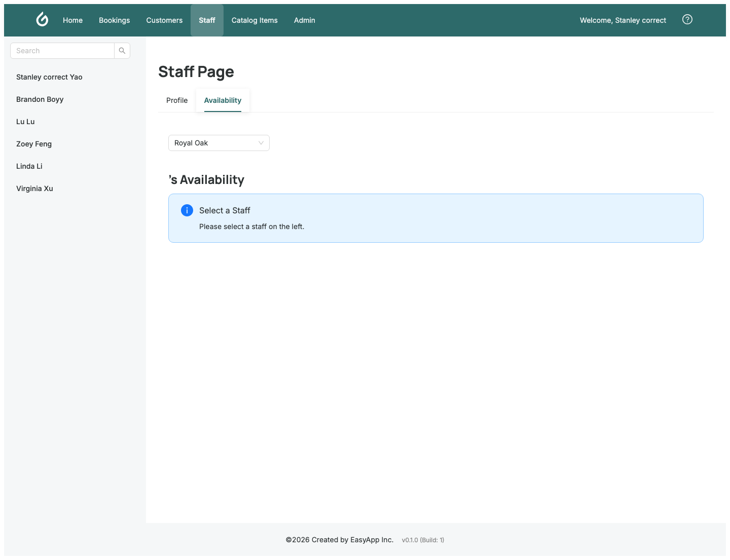Click the app logo in navbar

point(43,20)
